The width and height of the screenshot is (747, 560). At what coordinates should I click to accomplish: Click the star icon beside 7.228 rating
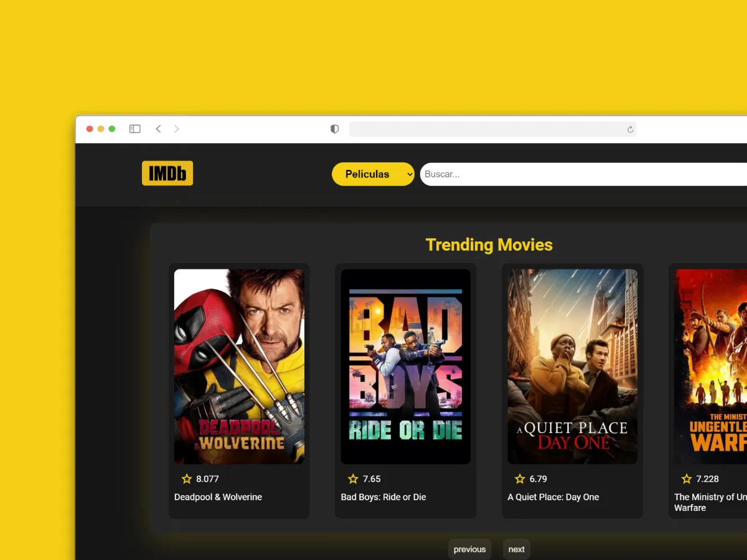(687, 478)
